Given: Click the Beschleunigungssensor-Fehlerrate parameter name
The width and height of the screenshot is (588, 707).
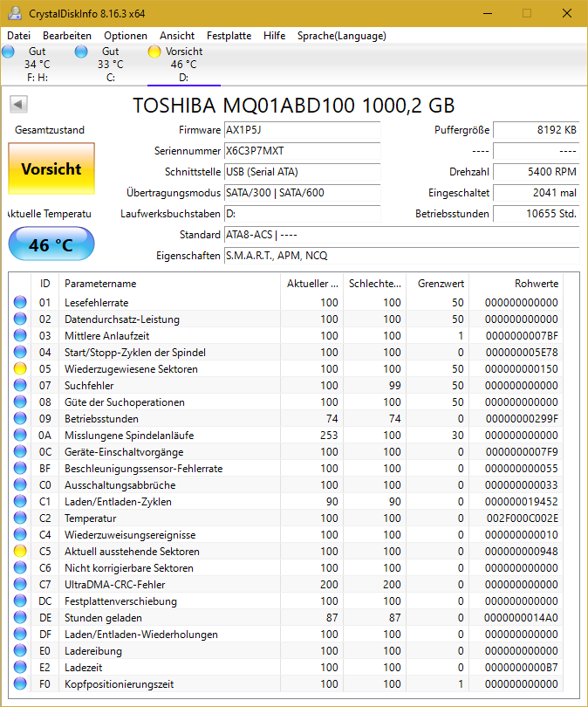Looking at the screenshot, I should (144, 469).
